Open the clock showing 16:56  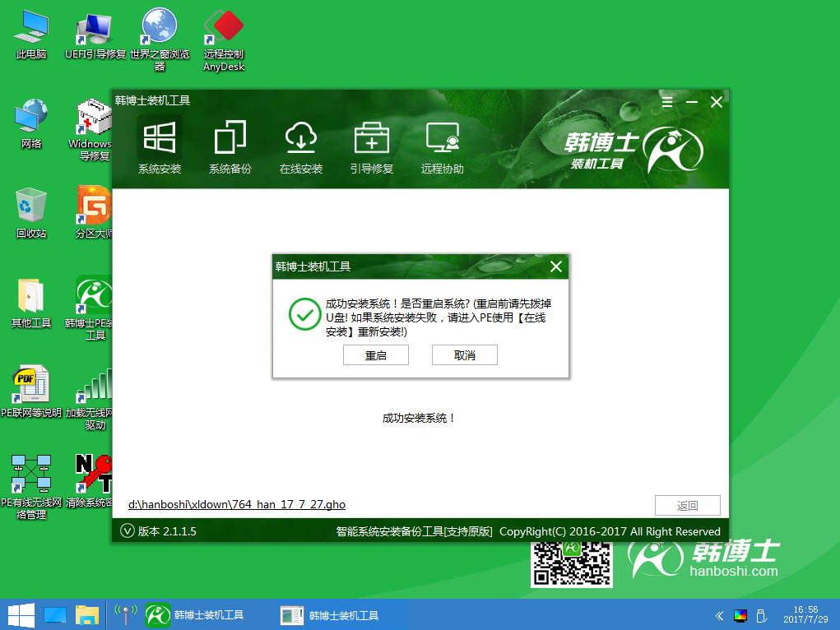805,614
